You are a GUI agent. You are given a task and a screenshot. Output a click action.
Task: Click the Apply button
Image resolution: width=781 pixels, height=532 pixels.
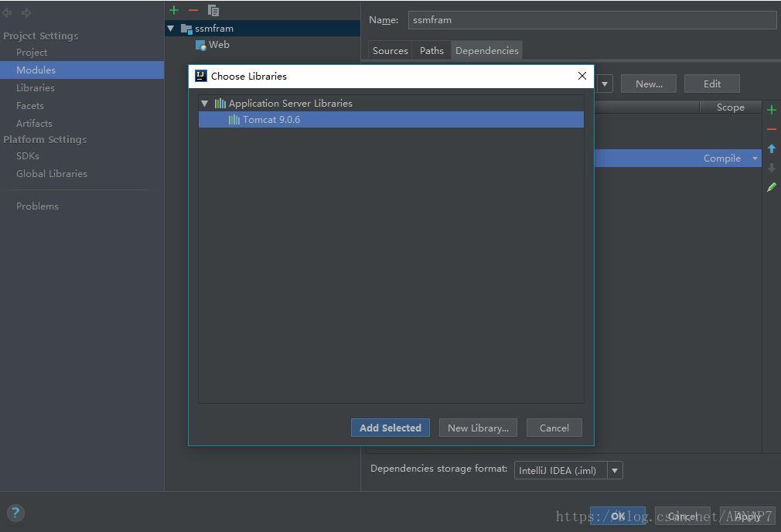point(748,516)
